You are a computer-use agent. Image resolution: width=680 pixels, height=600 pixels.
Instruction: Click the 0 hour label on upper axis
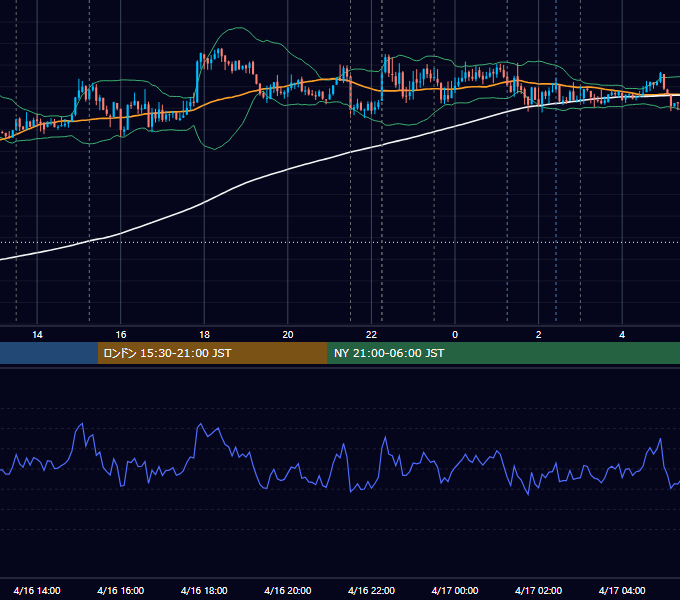[455, 335]
